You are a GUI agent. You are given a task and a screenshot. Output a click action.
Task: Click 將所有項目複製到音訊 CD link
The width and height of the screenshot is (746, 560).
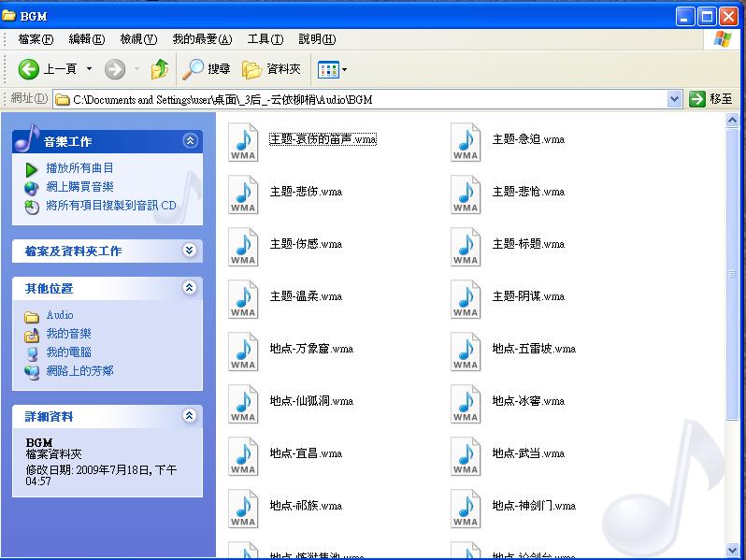(x=111, y=205)
